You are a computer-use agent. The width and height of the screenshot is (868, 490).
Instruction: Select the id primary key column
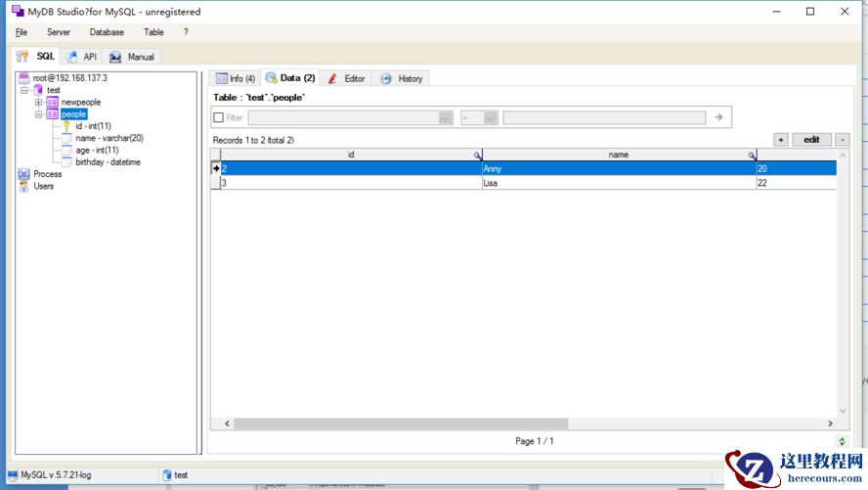click(93, 126)
